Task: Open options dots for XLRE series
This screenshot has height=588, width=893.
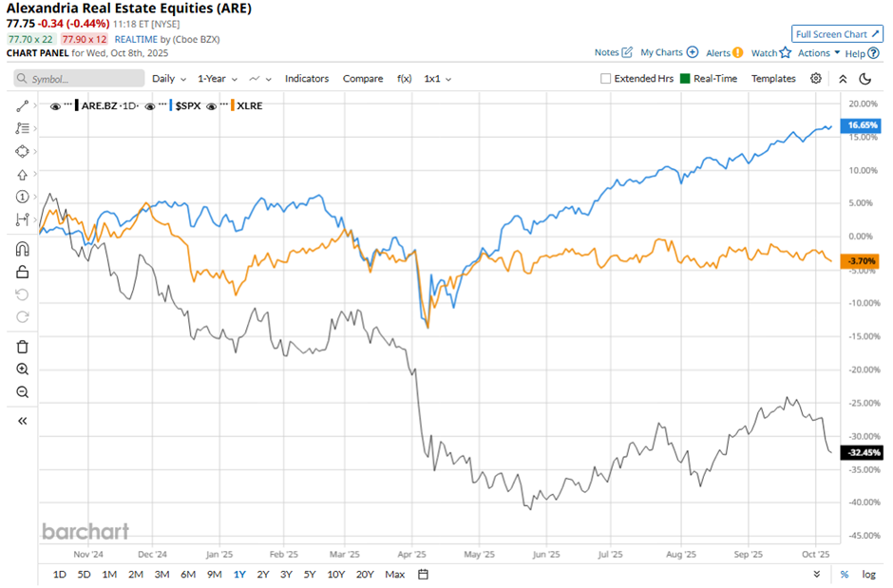Action: (x=224, y=104)
